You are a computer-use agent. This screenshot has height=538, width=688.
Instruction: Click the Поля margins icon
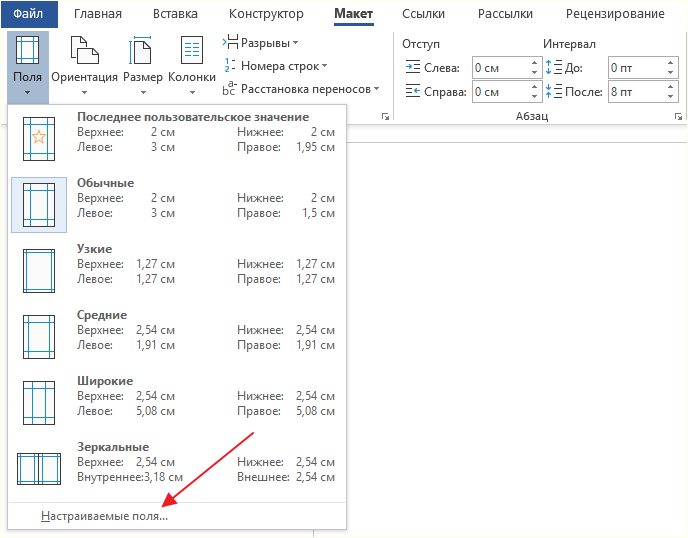27,50
